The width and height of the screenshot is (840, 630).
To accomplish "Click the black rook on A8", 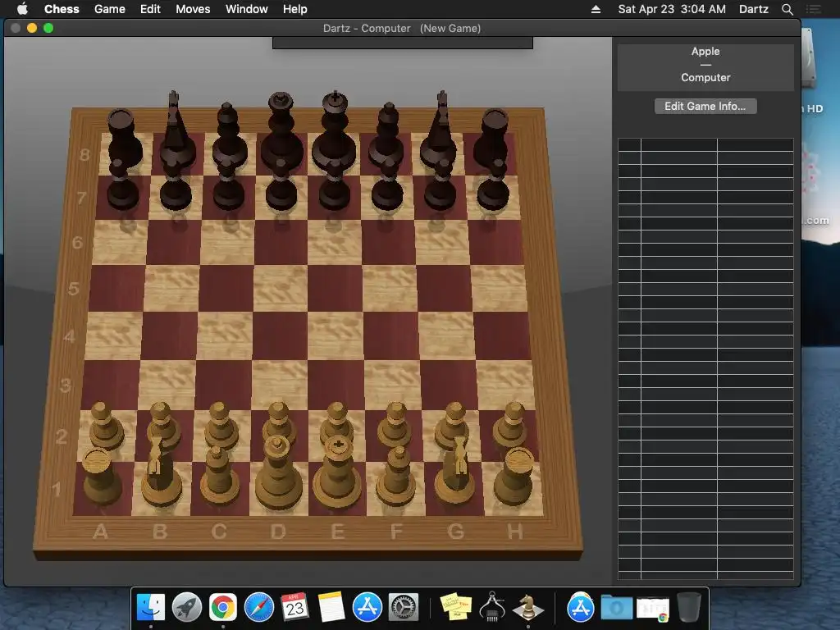I will (124, 136).
